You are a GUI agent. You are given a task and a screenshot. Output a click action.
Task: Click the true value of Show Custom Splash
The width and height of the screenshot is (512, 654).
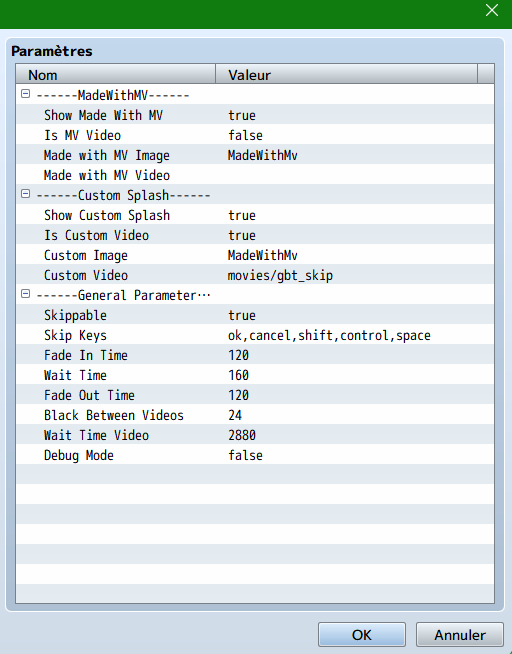point(242,215)
